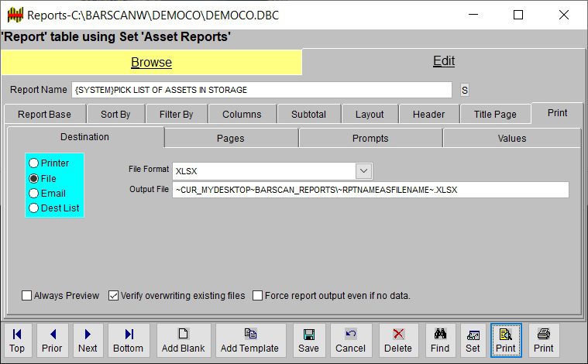Image resolution: width=588 pixels, height=364 pixels.
Task: Click the Report Name field
Action: 262,90
